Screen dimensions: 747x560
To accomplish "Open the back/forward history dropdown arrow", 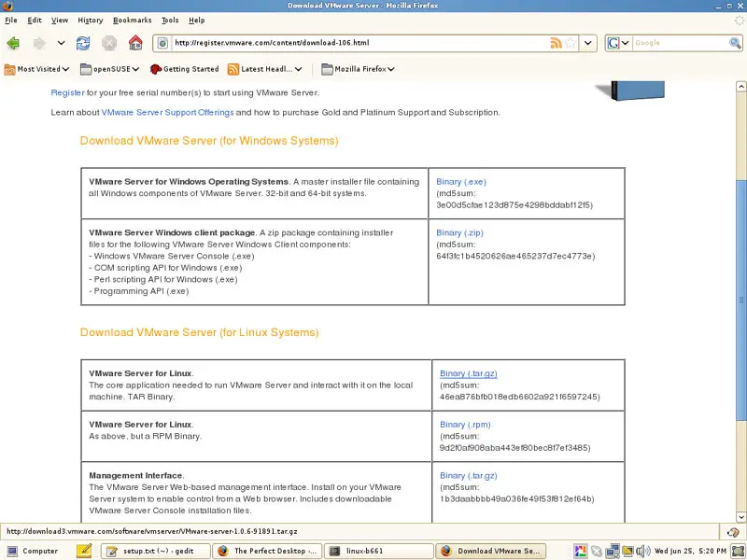I will click(61, 43).
